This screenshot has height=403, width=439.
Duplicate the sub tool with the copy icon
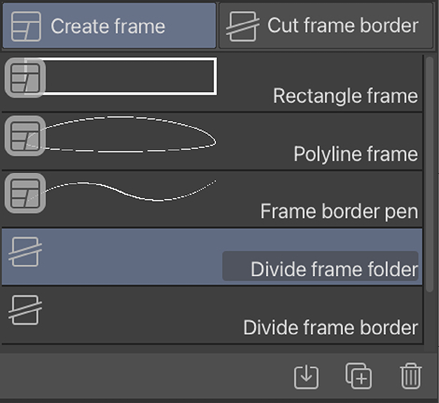tap(359, 376)
